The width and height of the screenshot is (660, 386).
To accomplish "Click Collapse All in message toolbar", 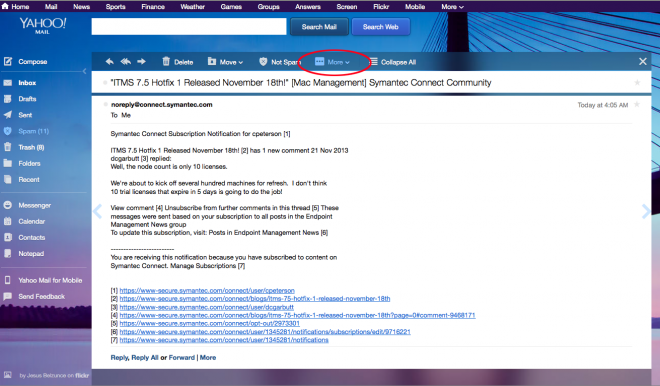I will pyautogui.click(x=393, y=62).
